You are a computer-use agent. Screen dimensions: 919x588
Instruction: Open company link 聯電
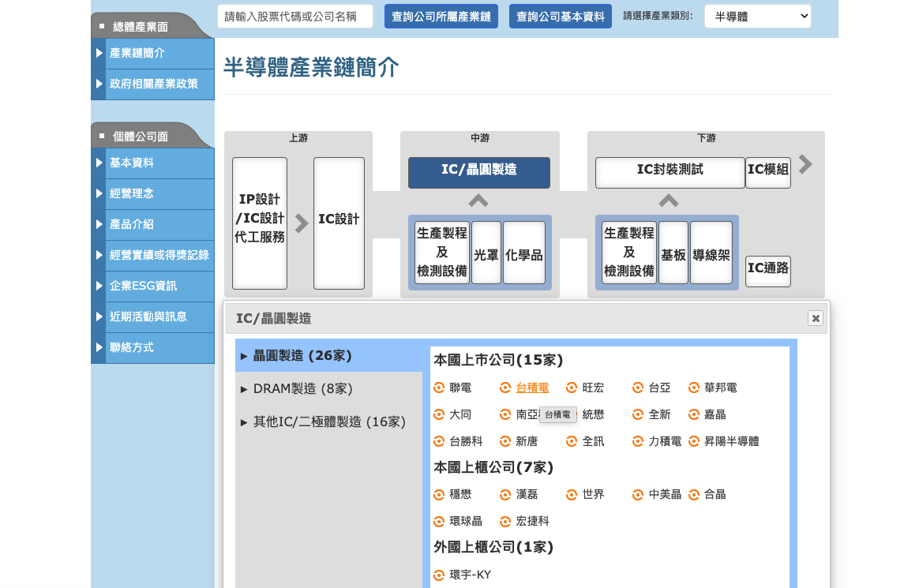point(460,388)
